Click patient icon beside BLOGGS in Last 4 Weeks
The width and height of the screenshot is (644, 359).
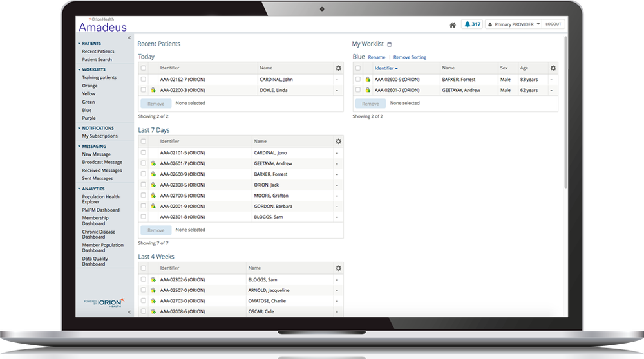click(153, 279)
